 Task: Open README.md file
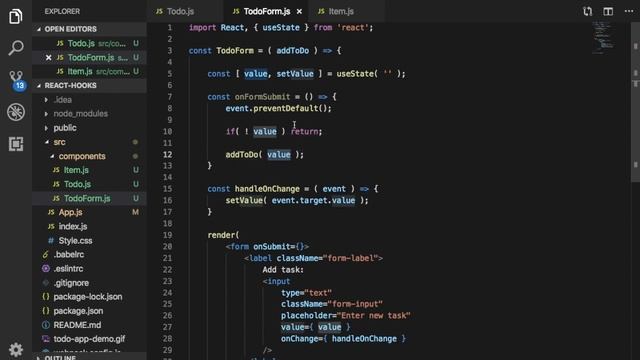pyautogui.click(x=89, y=325)
